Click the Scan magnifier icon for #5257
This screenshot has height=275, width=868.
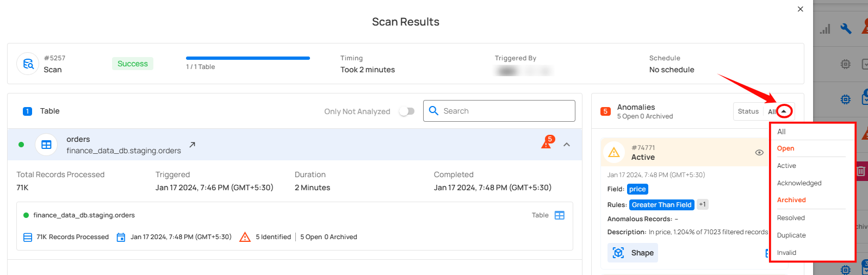(27, 64)
